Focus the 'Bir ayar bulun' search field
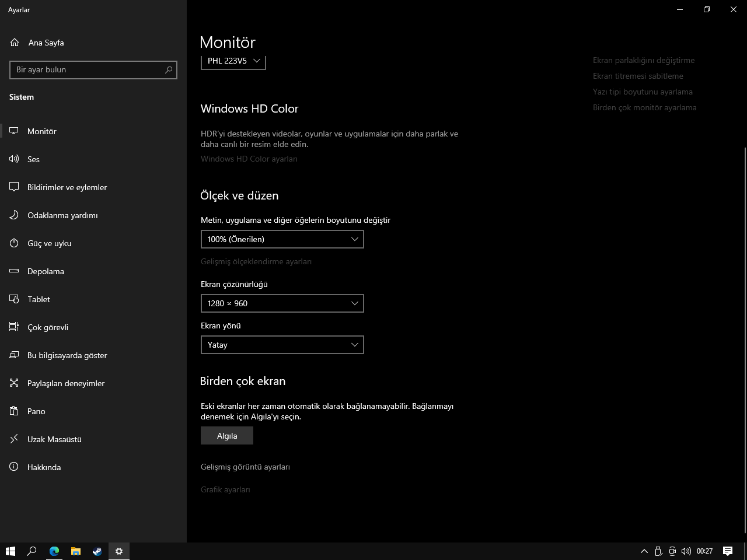 pyautogui.click(x=93, y=70)
